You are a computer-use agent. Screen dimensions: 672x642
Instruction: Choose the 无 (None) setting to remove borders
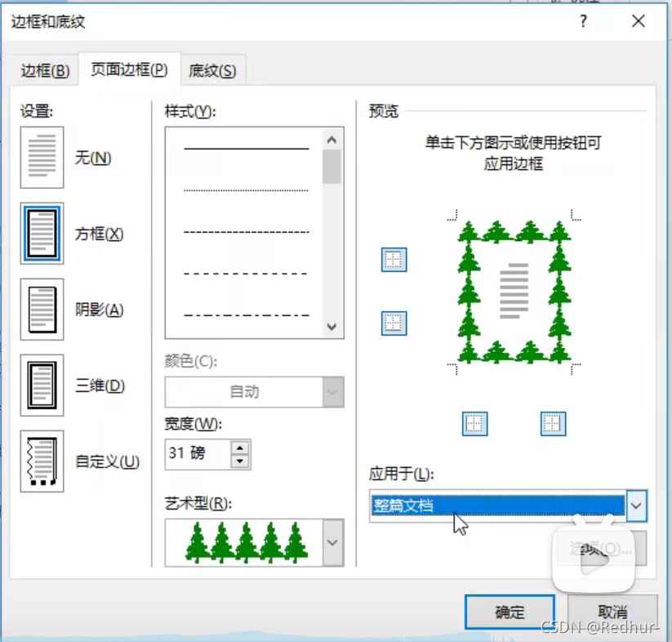(x=41, y=158)
